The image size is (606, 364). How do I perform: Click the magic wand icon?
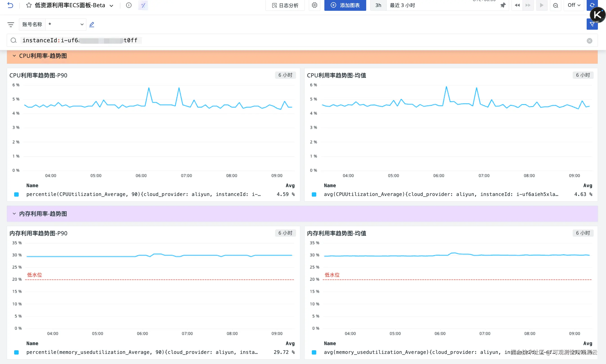tap(143, 5)
